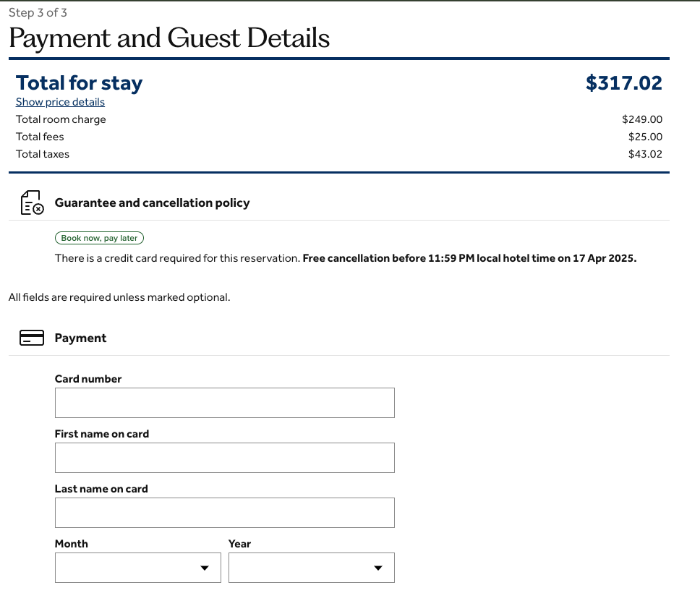Click the Total room charge row label

tap(61, 119)
